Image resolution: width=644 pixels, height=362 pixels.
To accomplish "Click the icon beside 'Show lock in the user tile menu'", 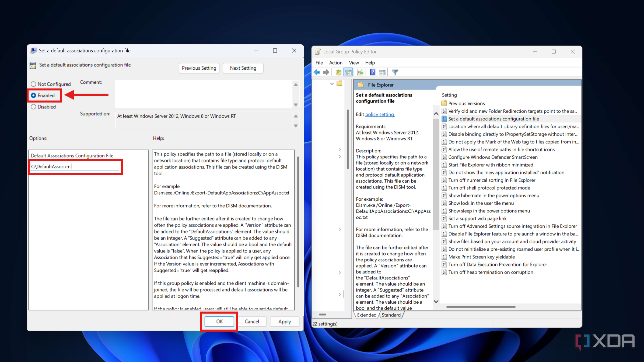I will (444, 203).
